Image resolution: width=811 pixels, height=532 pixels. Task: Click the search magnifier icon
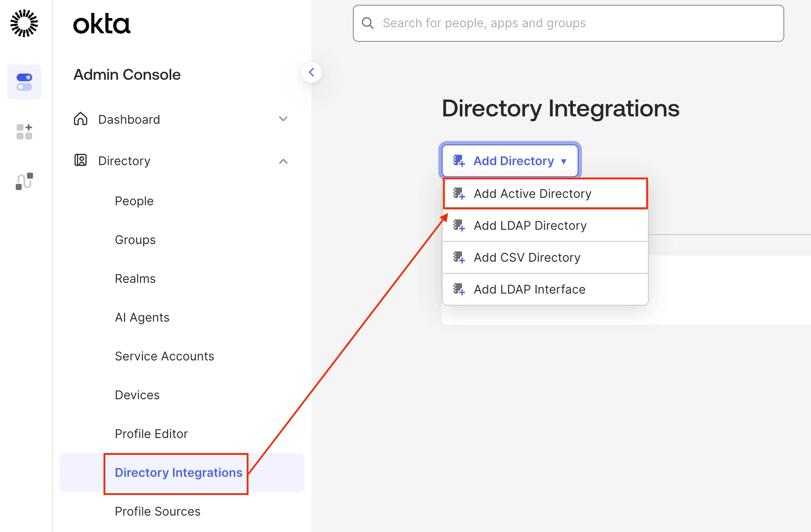368,23
